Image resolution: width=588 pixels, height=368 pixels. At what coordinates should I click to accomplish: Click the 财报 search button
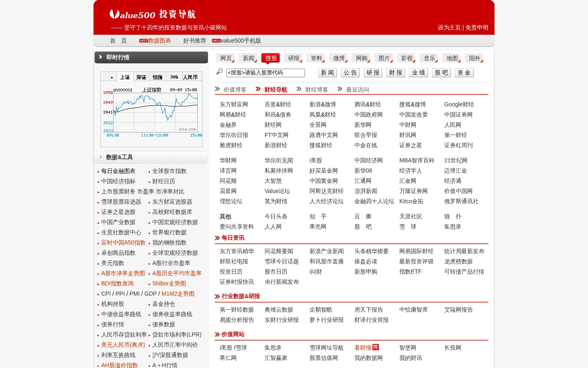396,73
